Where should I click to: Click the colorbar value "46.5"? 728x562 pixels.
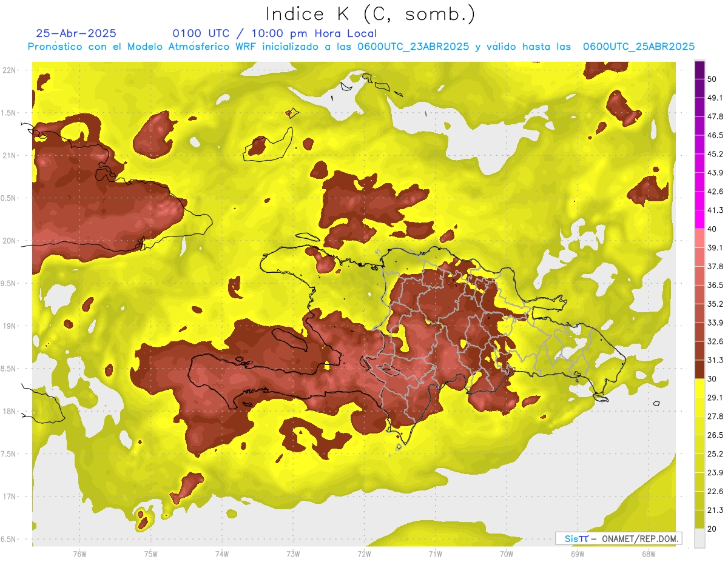tap(715, 135)
